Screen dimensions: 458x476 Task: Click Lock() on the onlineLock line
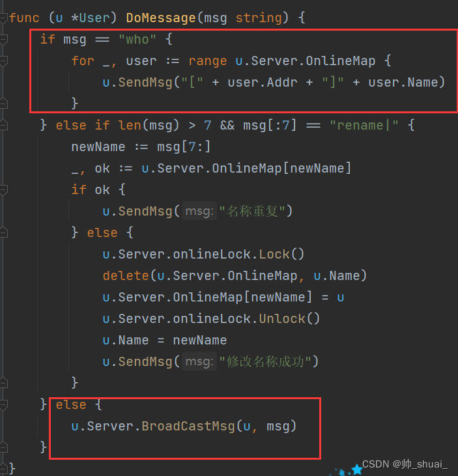click(x=281, y=255)
